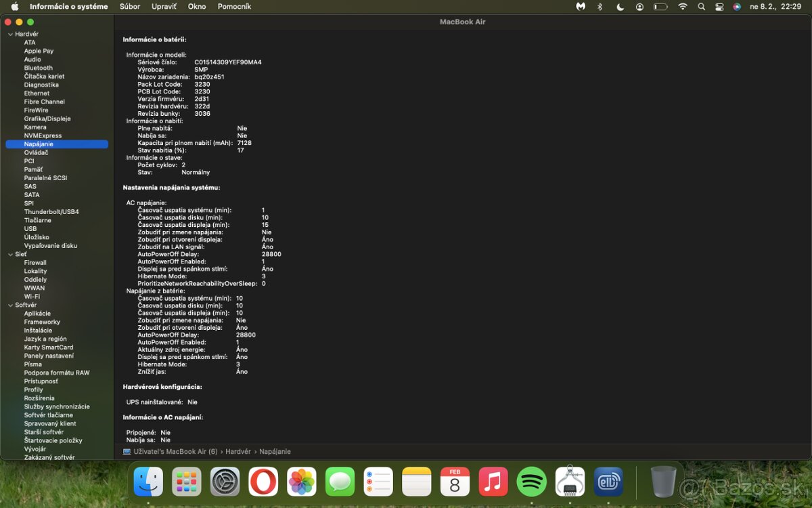
Task: Open Spotify in the dock
Action: point(532,482)
